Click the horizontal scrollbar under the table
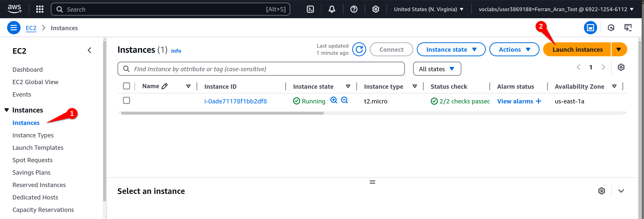Viewport: 644px width, 219px height. click(222, 113)
